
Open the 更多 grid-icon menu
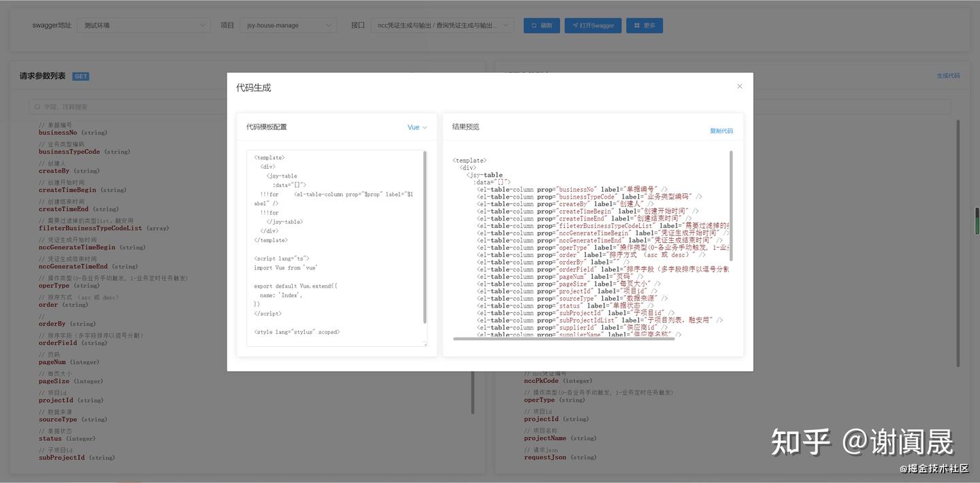643,25
